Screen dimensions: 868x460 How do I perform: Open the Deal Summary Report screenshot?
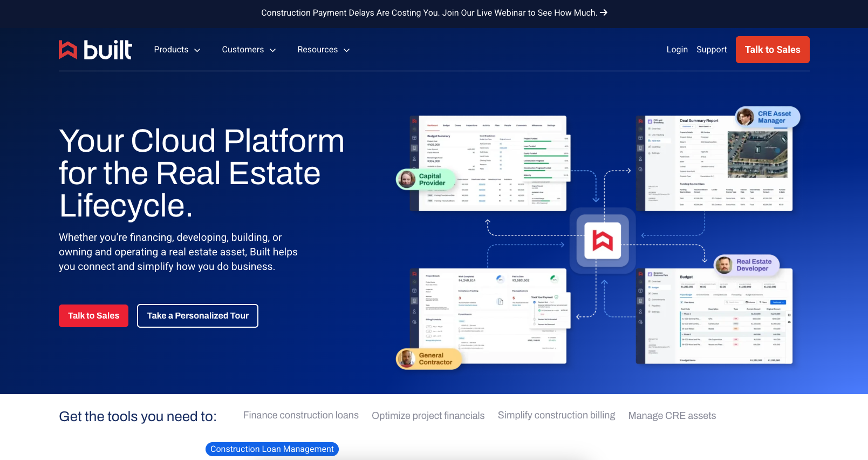click(714, 163)
